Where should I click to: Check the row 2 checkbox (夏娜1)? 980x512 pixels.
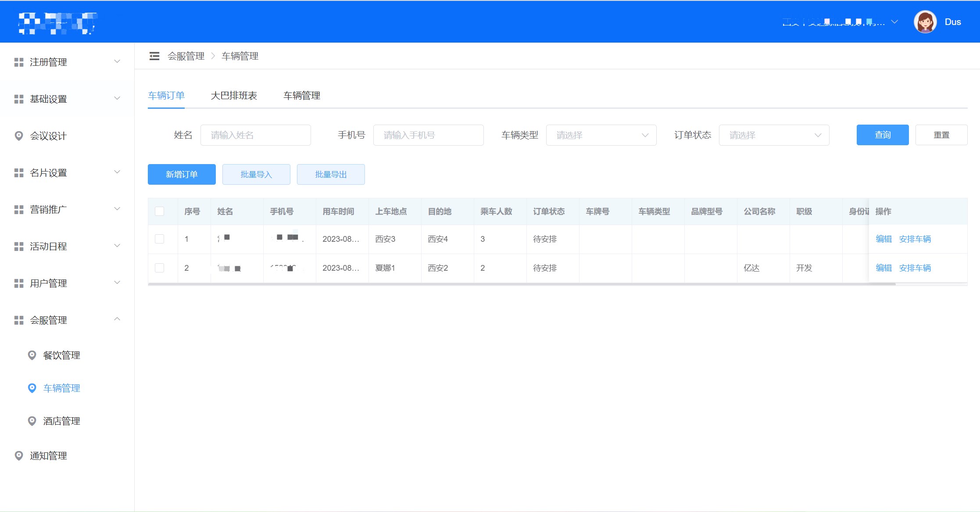(x=160, y=268)
